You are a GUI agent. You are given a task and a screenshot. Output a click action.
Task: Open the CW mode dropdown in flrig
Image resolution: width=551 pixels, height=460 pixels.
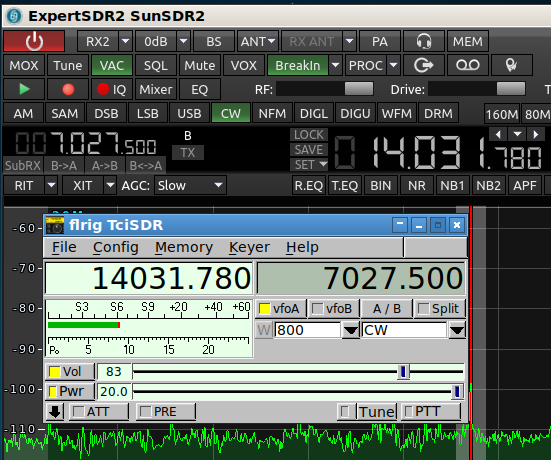(457, 330)
